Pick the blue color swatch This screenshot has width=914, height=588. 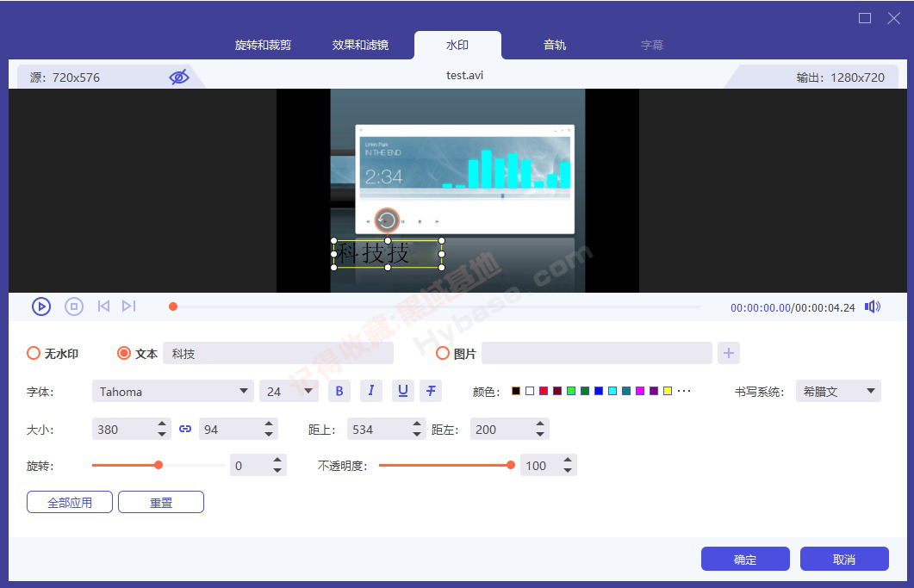pyautogui.click(x=599, y=391)
